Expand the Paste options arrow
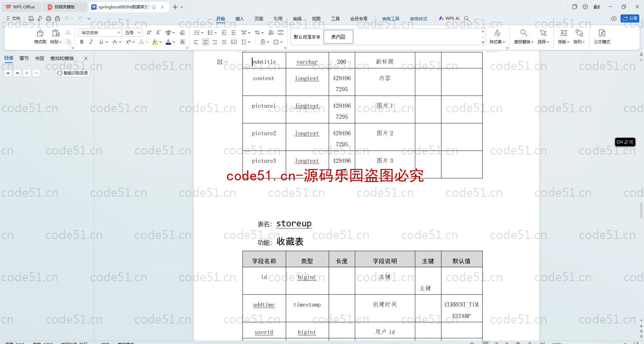 click(x=60, y=42)
